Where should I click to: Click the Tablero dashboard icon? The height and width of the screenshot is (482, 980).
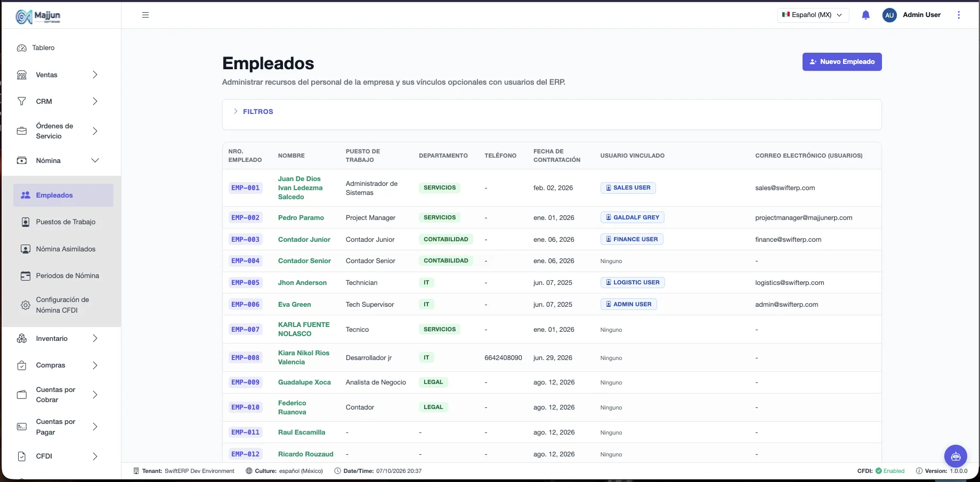pos(22,48)
